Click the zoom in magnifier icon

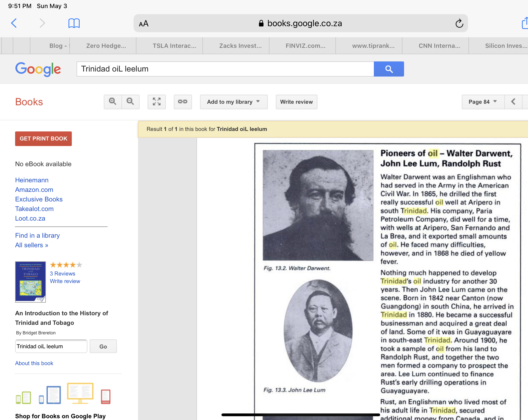coord(113,102)
